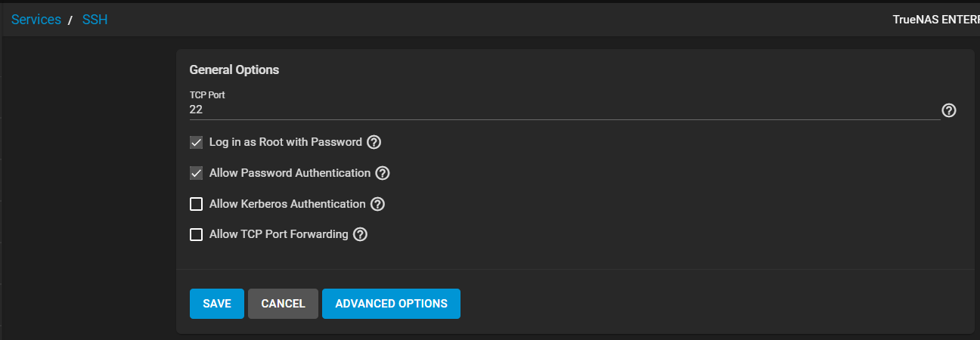Show help for Allow Kerberos Authentication
Screen dimensions: 980x340
click(377, 204)
